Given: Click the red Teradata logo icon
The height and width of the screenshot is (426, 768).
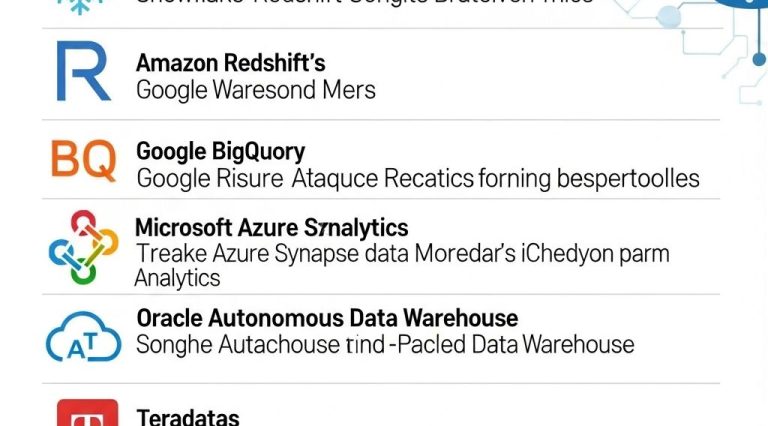Looking at the screenshot, I should [x=86, y=414].
